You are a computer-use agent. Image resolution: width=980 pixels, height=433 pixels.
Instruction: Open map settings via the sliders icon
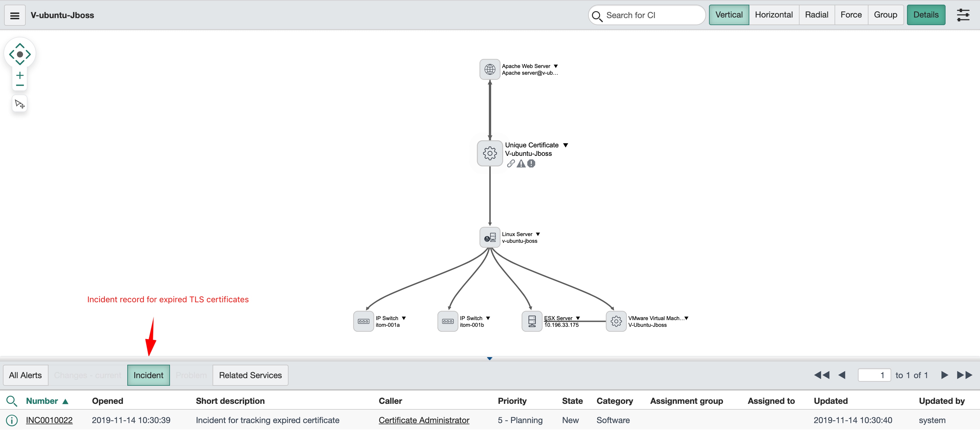click(x=964, y=15)
